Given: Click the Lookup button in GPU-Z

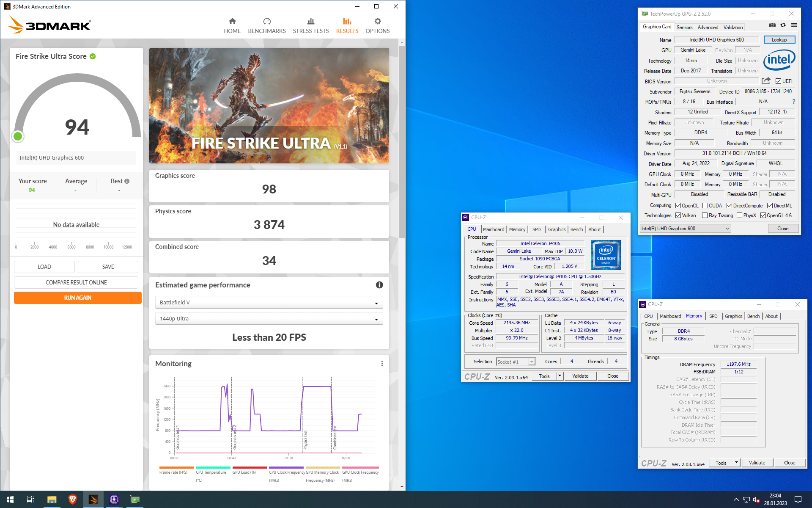Looking at the screenshot, I should [x=779, y=40].
